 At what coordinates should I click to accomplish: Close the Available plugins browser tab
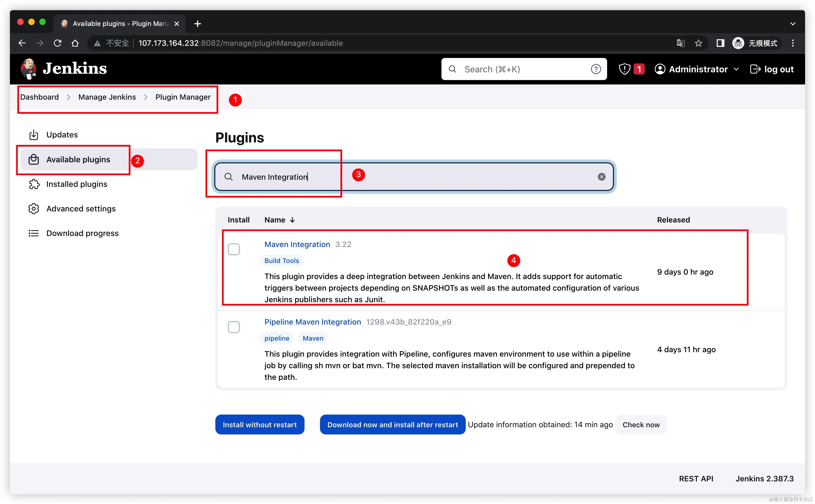[177, 24]
